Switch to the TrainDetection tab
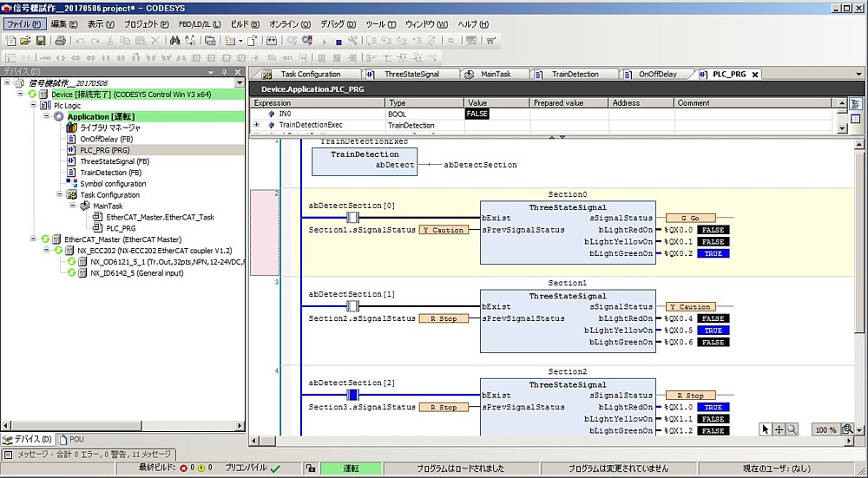 tap(575, 74)
